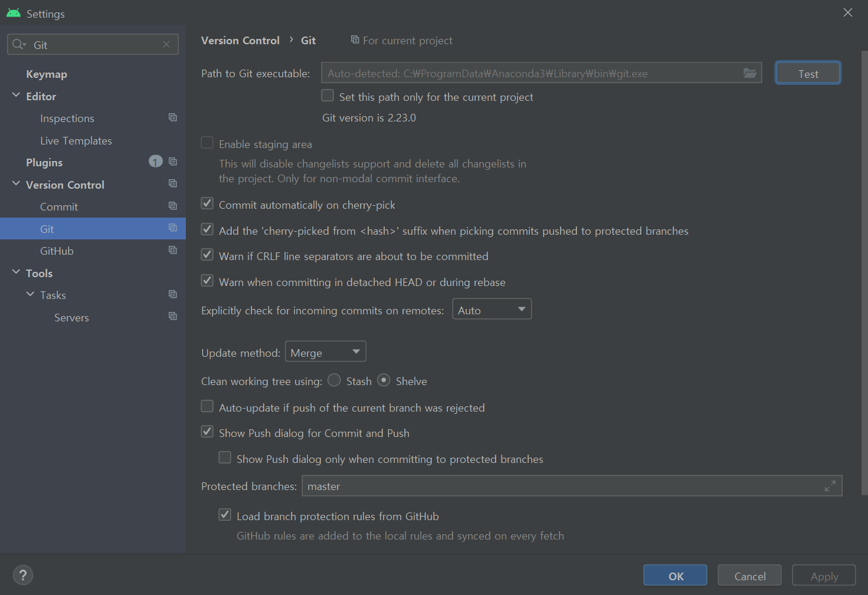Select Inspections settings page

(x=67, y=119)
